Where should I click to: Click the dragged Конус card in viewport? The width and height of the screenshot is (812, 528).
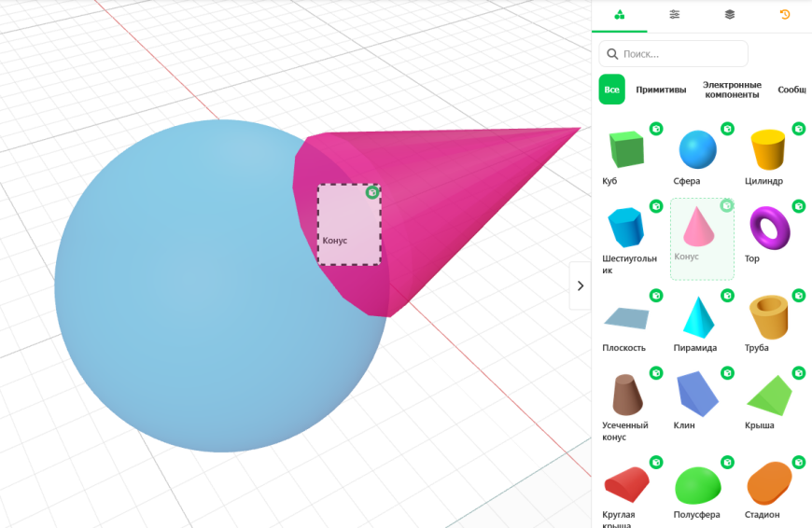(350, 225)
